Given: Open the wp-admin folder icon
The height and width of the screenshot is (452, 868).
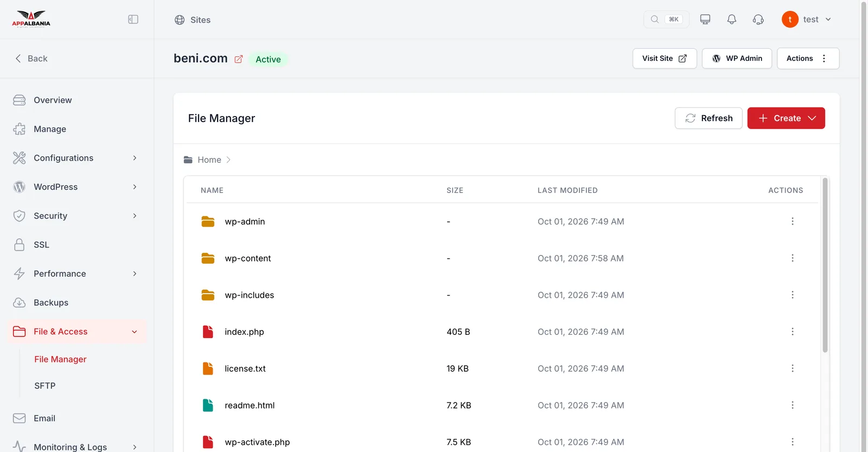Looking at the screenshot, I should point(208,221).
